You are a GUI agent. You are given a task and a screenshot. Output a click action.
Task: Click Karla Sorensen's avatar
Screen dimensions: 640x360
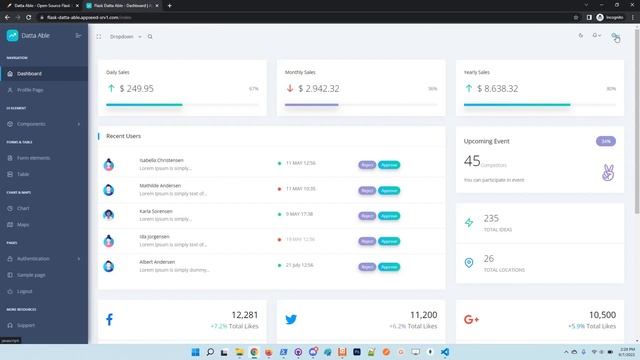pos(109,215)
